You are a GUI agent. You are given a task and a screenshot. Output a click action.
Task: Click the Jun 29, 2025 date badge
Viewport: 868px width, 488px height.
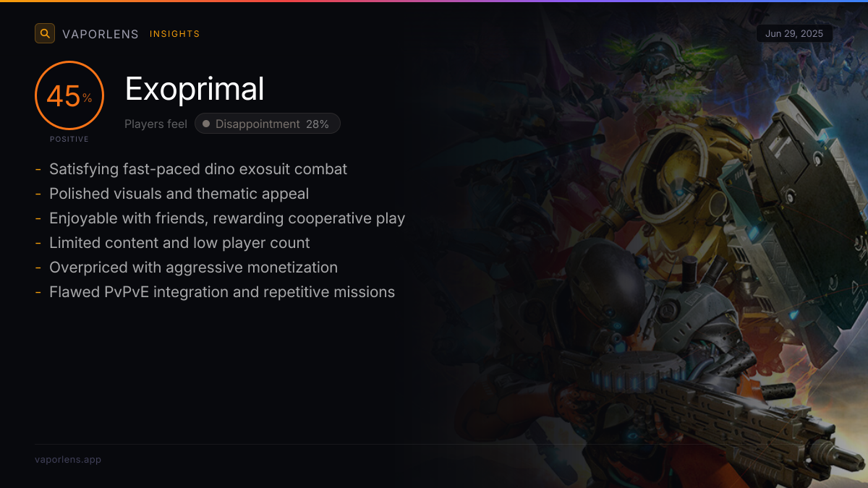coord(794,34)
